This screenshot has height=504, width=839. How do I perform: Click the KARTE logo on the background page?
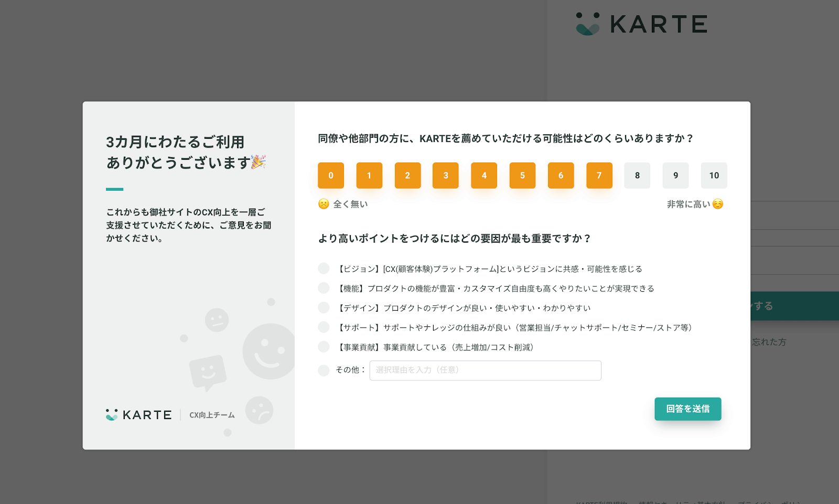click(x=642, y=24)
